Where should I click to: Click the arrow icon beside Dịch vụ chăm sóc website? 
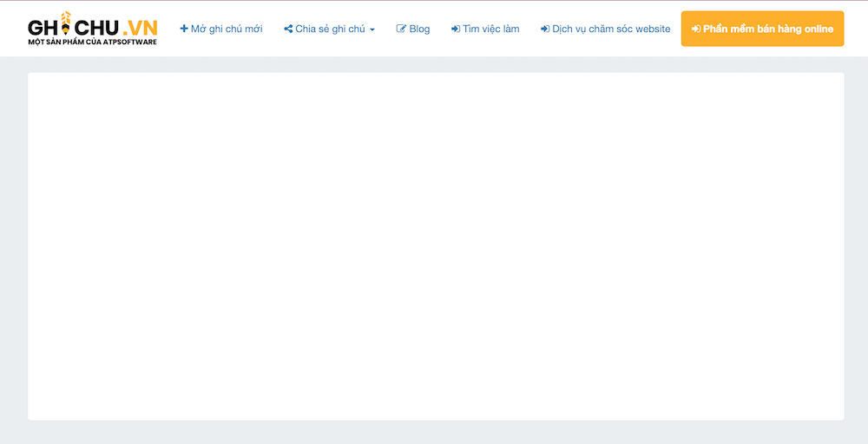[x=545, y=29]
